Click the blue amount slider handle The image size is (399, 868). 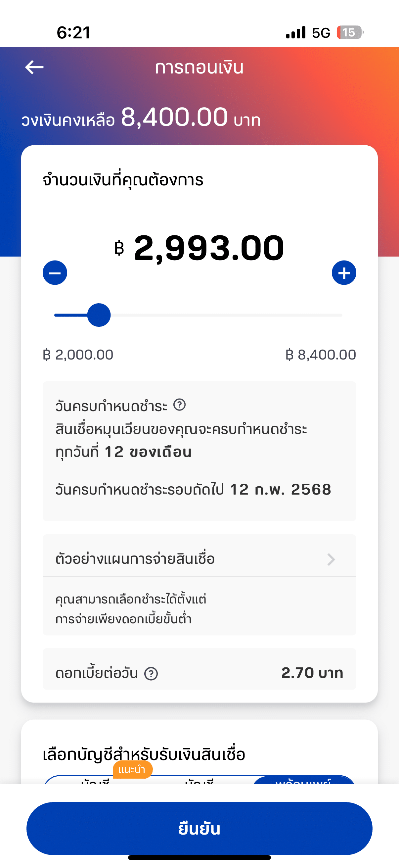[99, 315]
